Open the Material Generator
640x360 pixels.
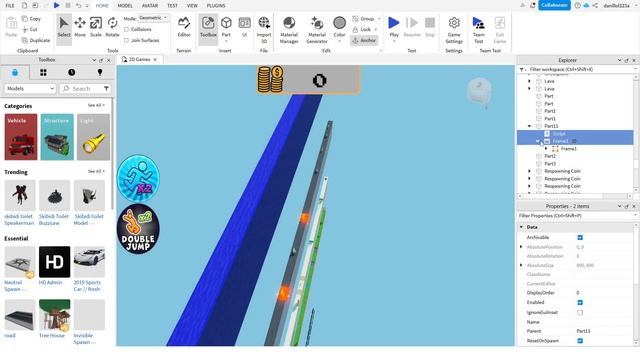click(x=317, y=30)
